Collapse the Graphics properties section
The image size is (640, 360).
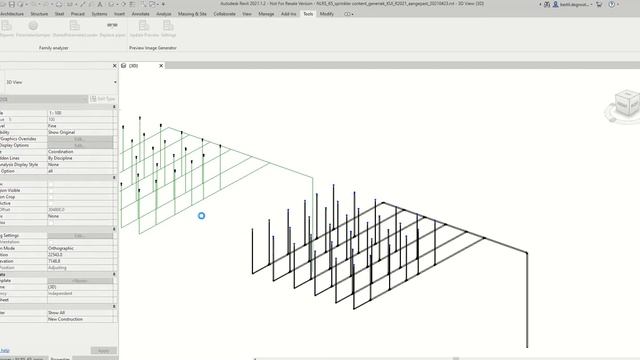pos(114,107)
